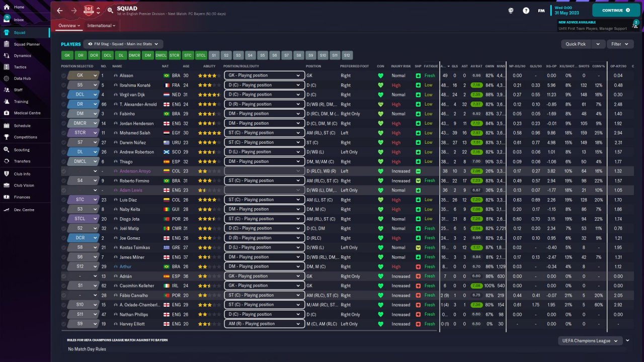Toggle selection circle for Ibrahima Konaté's row
Image resolution: width=644 pixels, height=362 pixels.
tap(64, 85)
